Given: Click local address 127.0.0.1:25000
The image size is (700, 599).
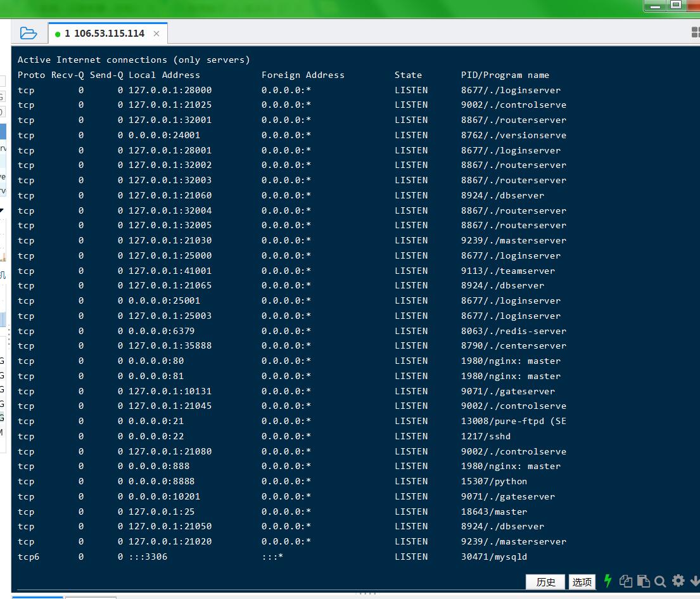Looking at the screenshot, I should 170,256.
